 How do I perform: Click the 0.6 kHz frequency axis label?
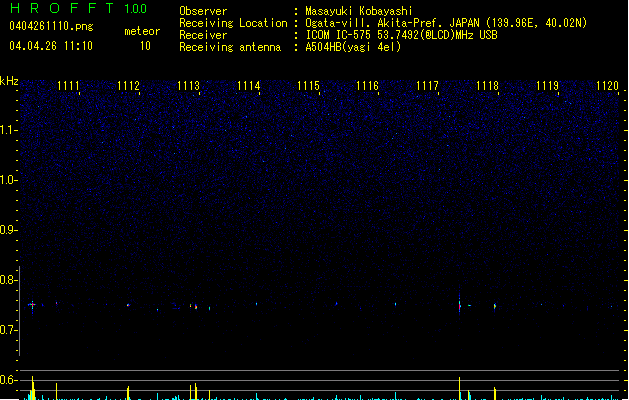point(8,380)
